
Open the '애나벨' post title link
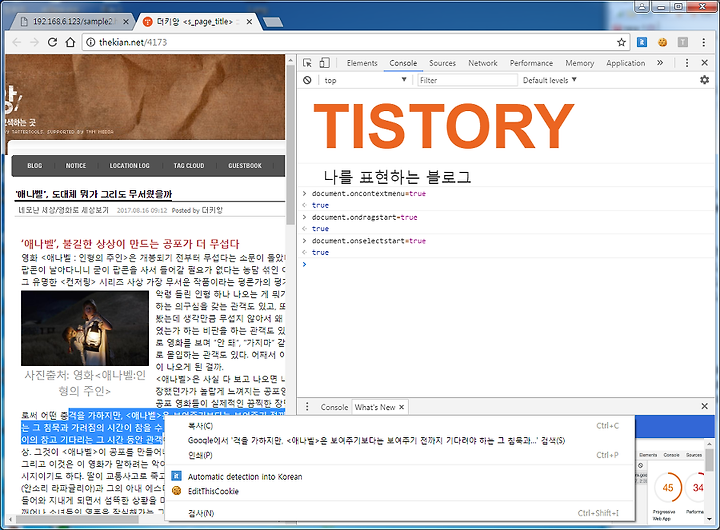(94, 194)
